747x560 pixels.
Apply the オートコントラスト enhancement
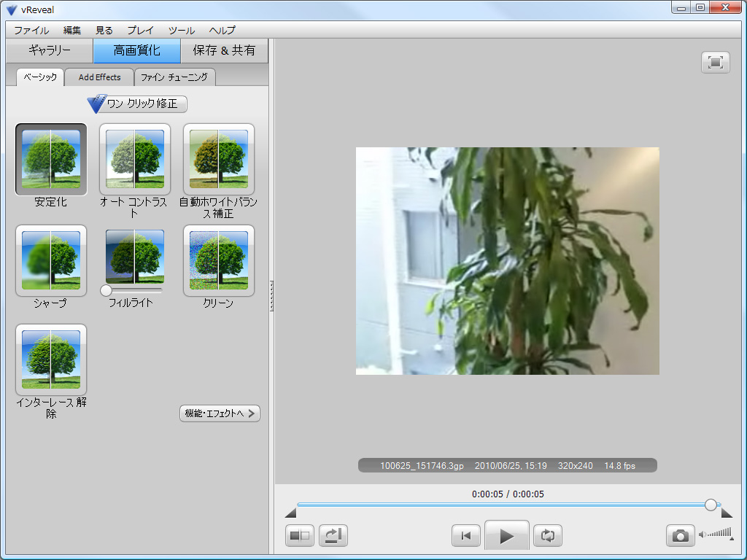point(134,159)
